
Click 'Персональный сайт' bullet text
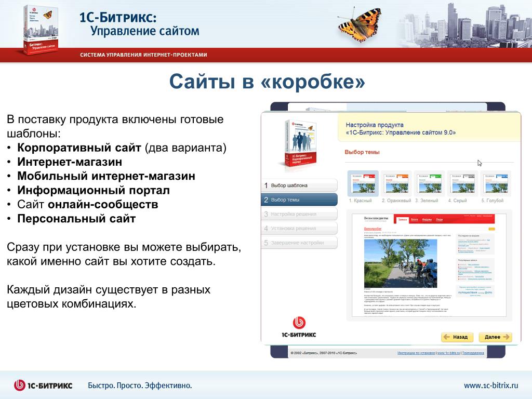76,219
